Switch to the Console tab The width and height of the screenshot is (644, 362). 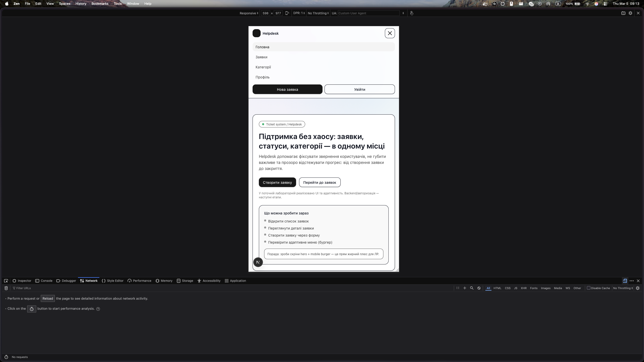[44, 281]
